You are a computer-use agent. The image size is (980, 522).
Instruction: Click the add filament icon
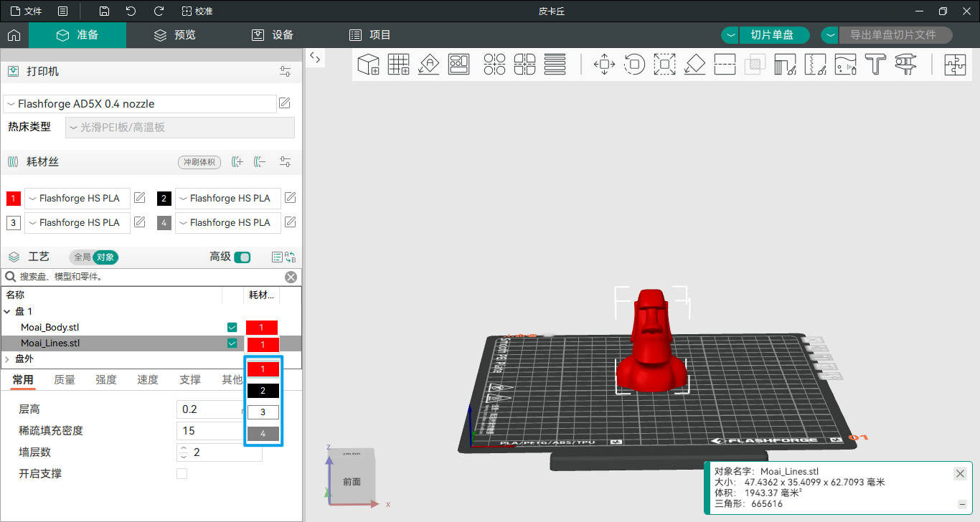pyautogui.click(x=237, y=162)
